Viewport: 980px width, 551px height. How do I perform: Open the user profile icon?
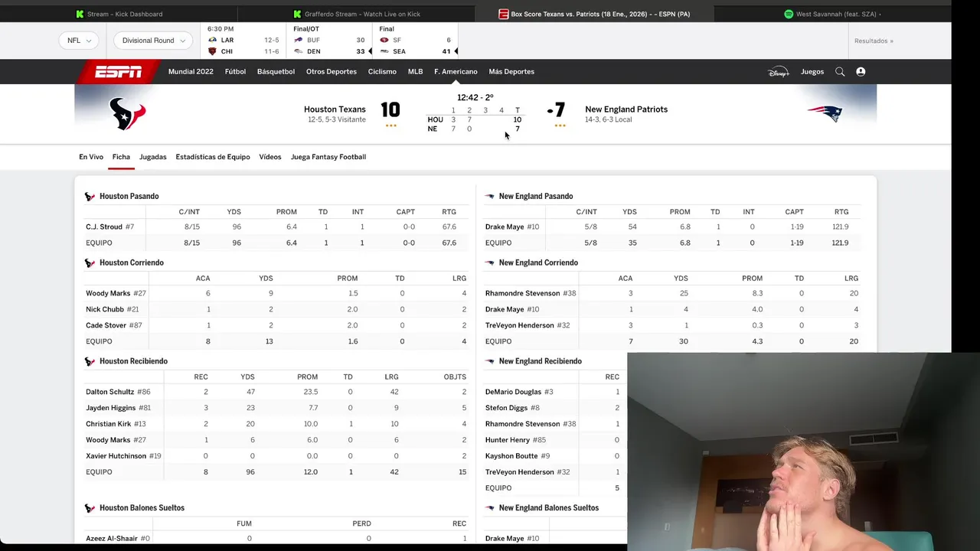click(861, 72)
